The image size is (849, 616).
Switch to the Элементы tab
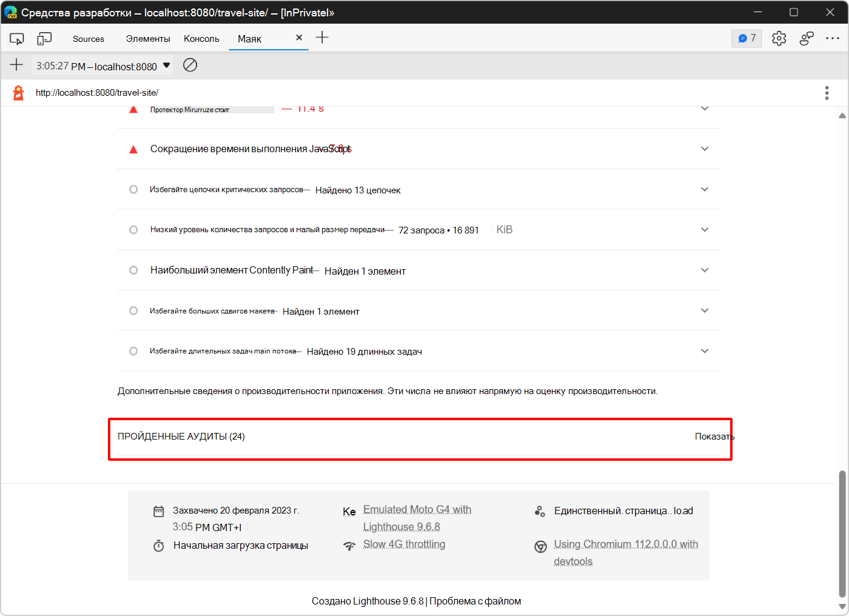click(148, 39)
